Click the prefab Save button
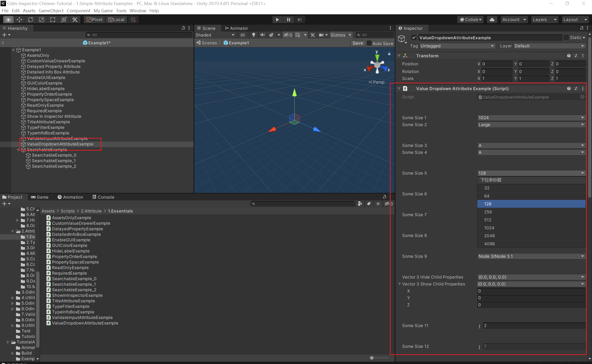Screen dimensions: 592x364 tap(358, 43)
